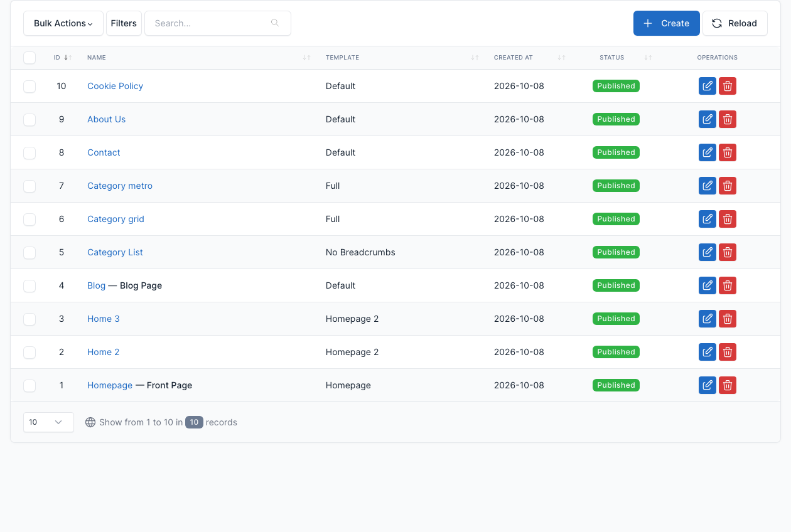This screenshot has width=791, height=532.
Task: Edit the Category List page
Action: coord(708,252)
